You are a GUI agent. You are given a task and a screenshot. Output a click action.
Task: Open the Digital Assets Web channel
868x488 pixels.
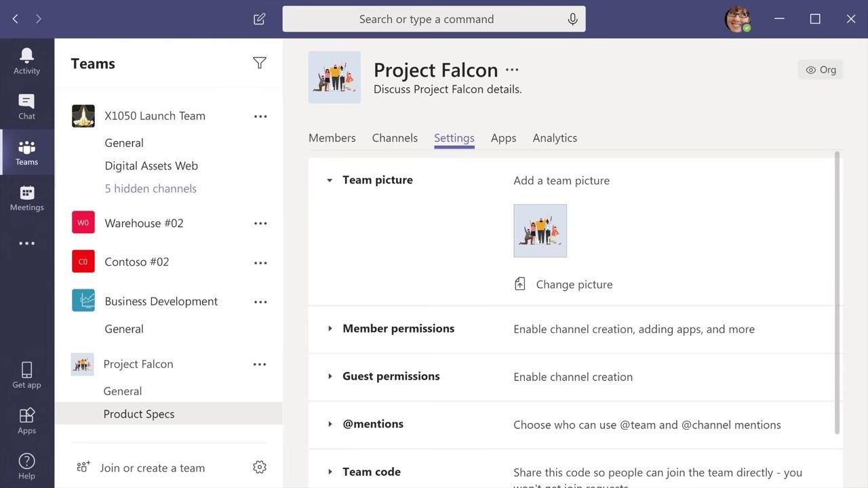click(151, 165)
